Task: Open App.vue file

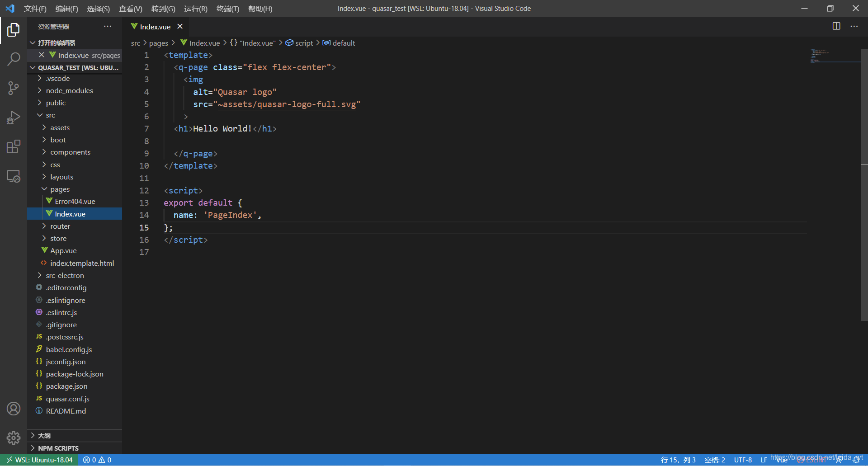Action: (x=75, y=250)
